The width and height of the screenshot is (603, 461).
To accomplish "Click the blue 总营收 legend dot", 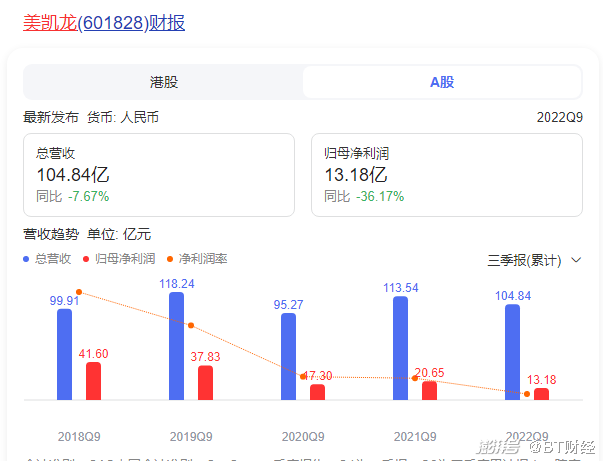I will click(26, 259).
